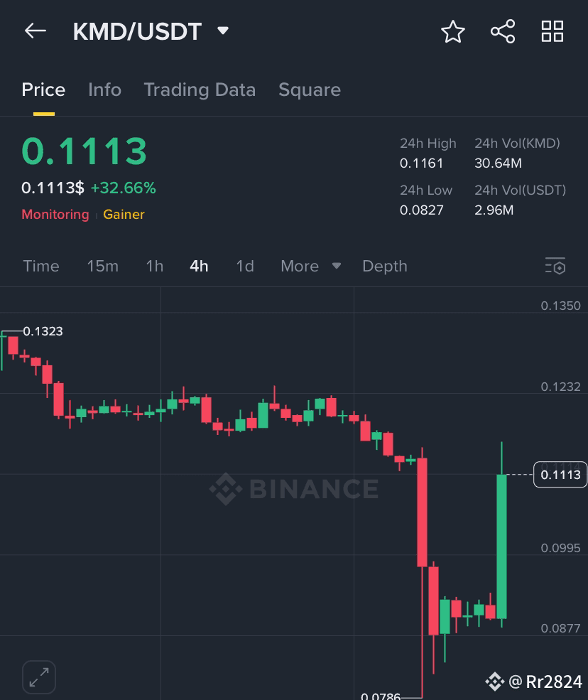Image resolution: width=588 pixels, height=700 pixels.
Task: Click the Binance logo beside @Rr2824
Action: click(495, 682)
